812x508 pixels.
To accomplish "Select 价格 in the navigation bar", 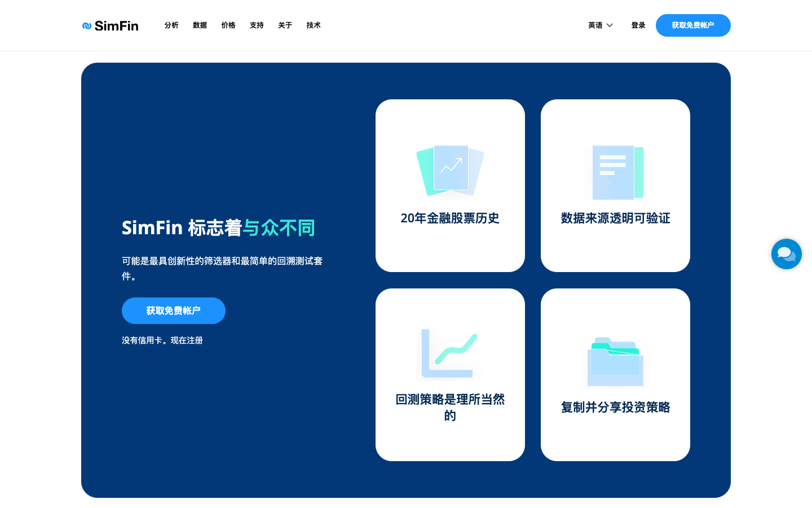I will (x=228, y=25).
